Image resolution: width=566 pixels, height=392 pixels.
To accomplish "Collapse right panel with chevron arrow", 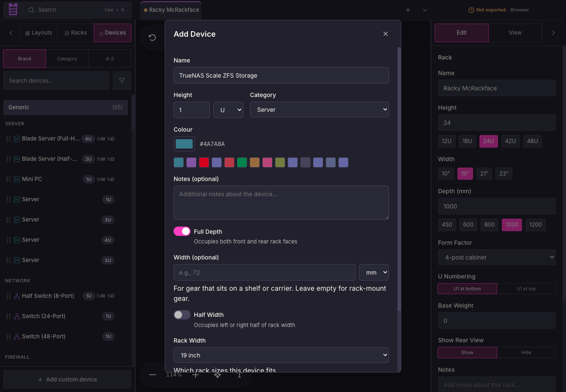I will pos(553,32).
